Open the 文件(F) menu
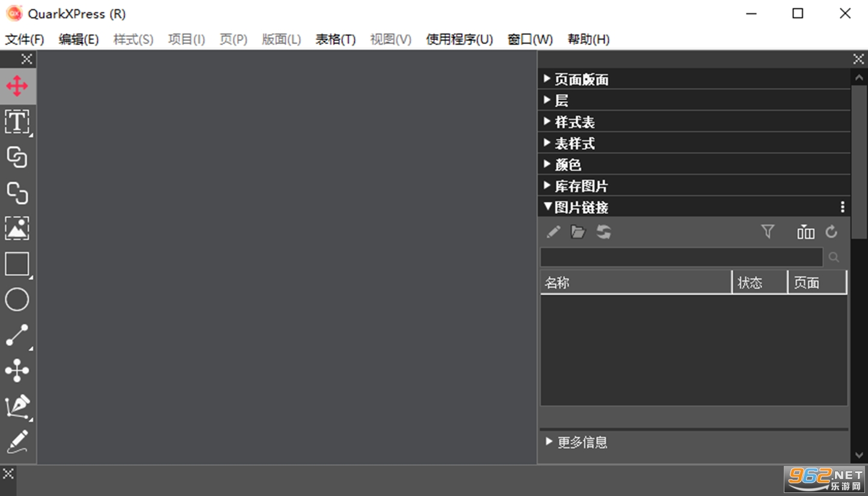868x496 pixels. (x=25, y=40)
